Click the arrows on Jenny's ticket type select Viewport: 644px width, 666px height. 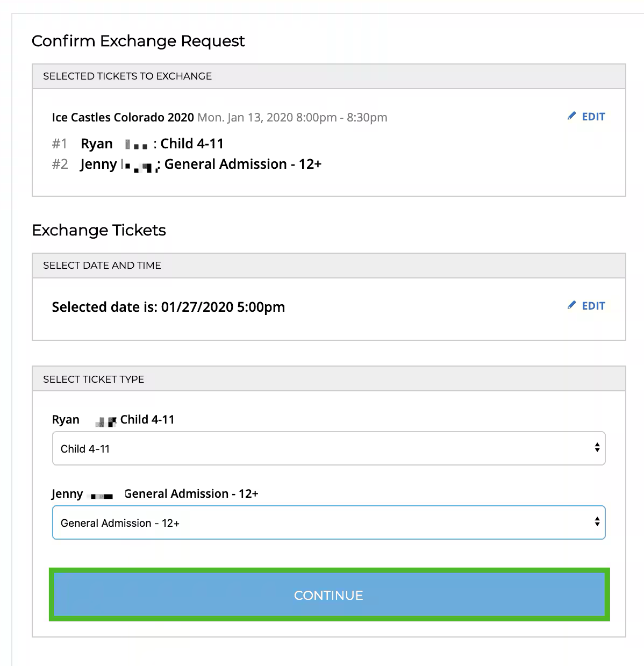point(597,522)
